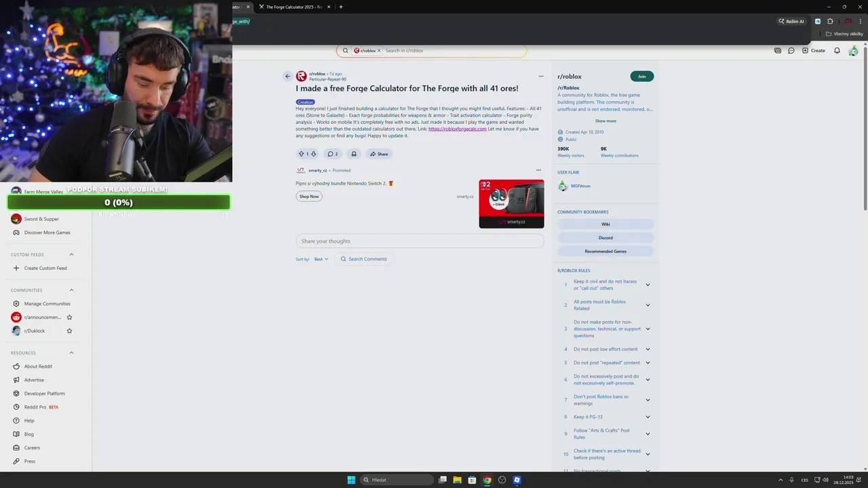868x488 pixels.
Task: Expand rule 9 Arts & Crafts Post Rules
Action: (x=648, y=434)
